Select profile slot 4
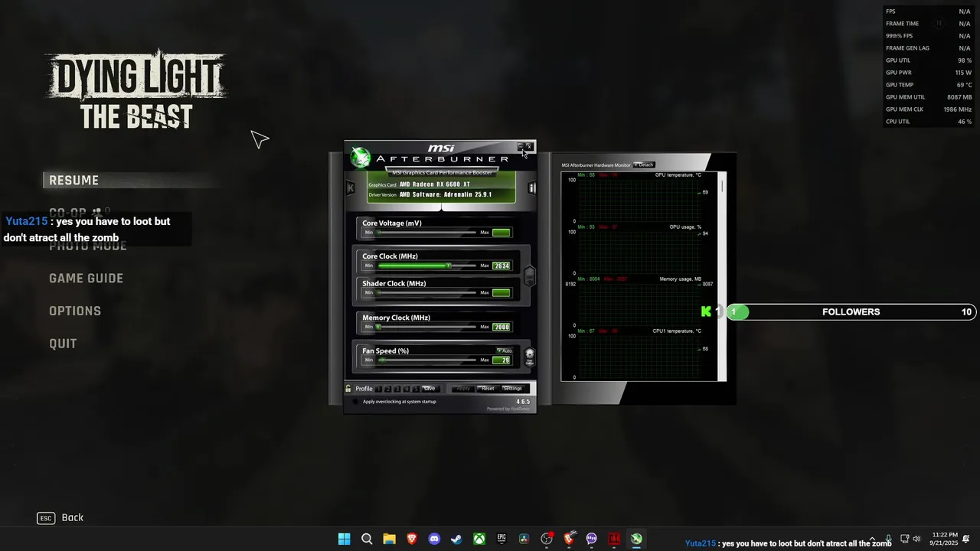Screen dimensions: 980x551 point(407,389)
